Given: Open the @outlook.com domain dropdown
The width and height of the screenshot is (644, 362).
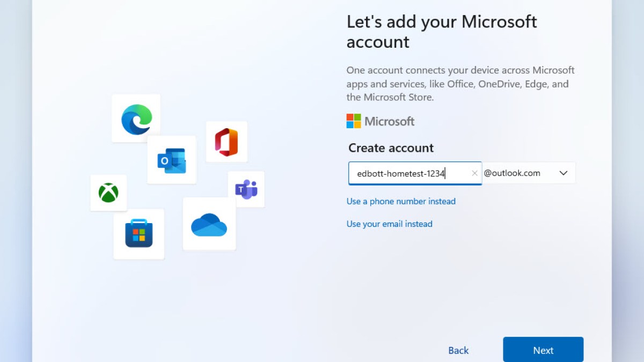Looking at the screenshot, I should pos(529,173).
